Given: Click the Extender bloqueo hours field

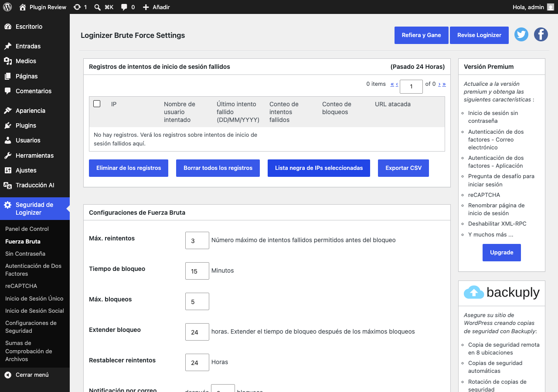Looking at the screenshot, I should 197,332.
